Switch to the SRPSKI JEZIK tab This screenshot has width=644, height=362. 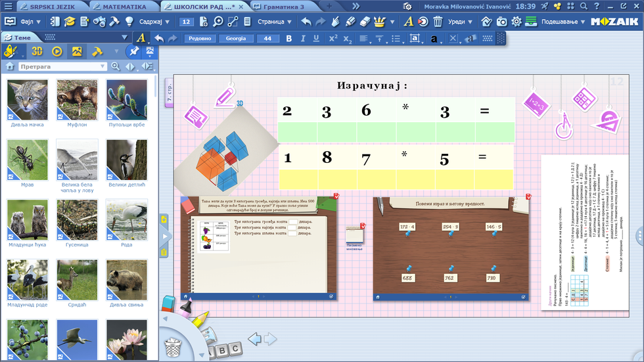[x=51, y=7]
